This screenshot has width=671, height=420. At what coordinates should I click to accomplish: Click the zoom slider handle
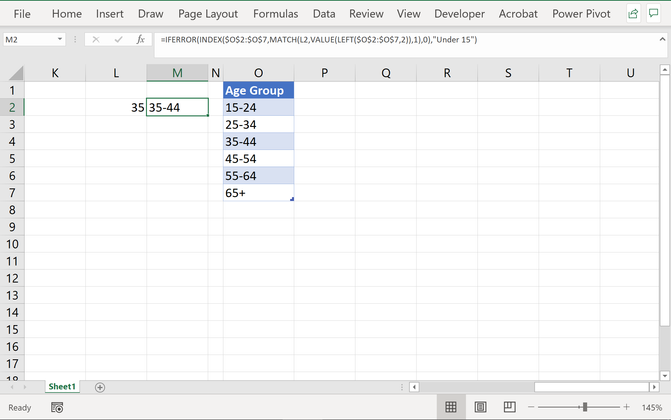585,407
